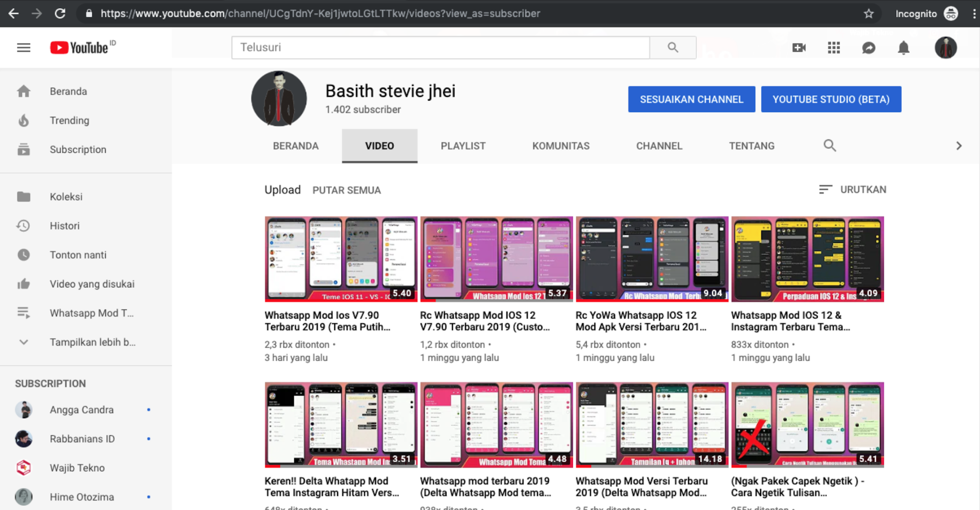This screenshot has height=510, width=980.
Task: Open the CHANNEL tab
Action: pos(659,146)
